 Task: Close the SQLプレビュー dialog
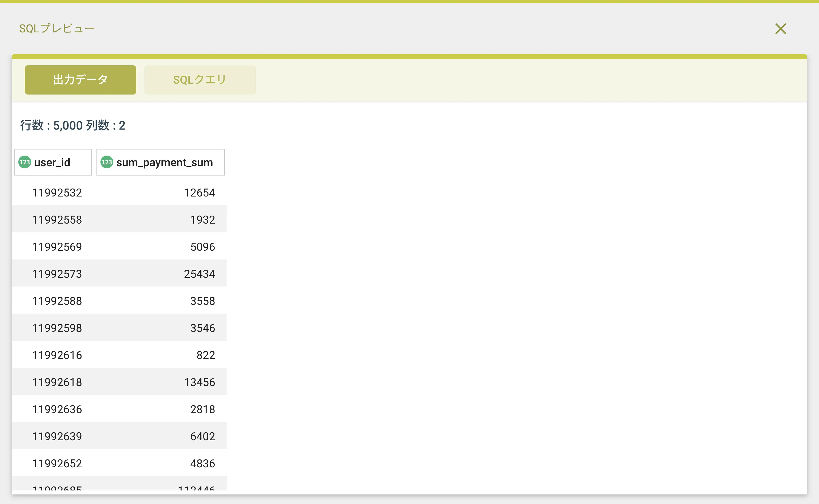coord(780,29)
